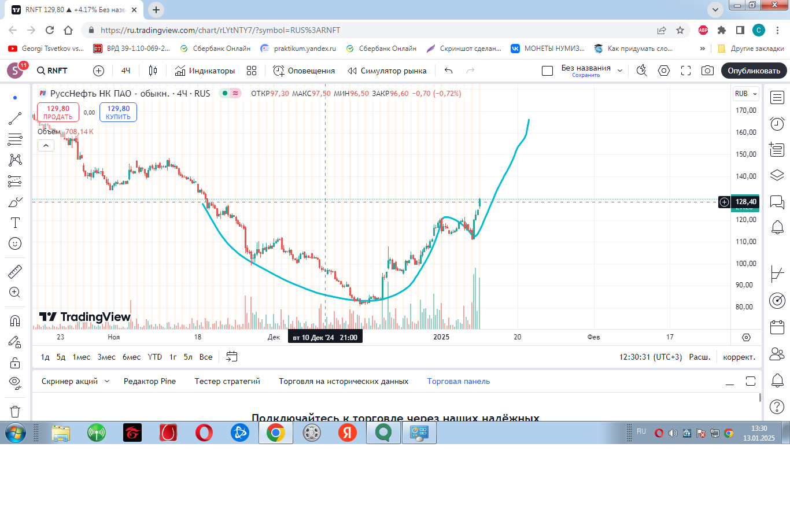Screen dimensions: 790x532
Task: Open the 4Ч timeframe interval menu
Action: point(125,71)
